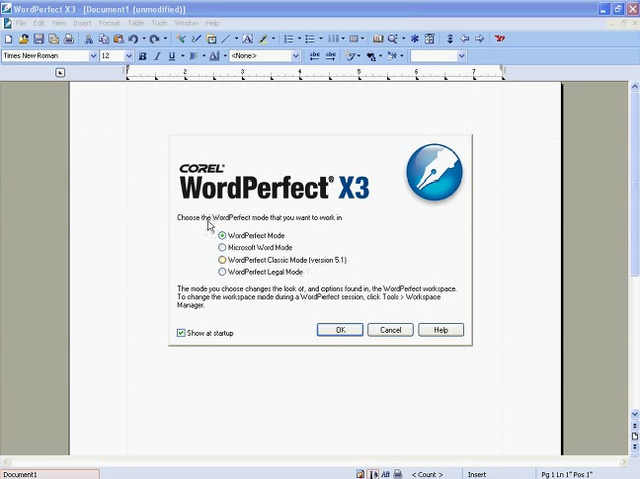
Task: Click the Save icon in toolbar
Action: click(39, 39)
